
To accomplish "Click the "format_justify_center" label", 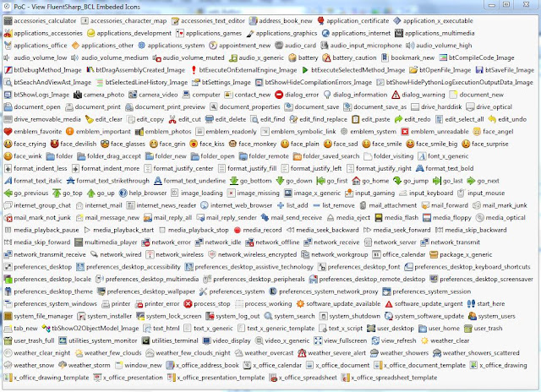I will (x=183, y=169).
